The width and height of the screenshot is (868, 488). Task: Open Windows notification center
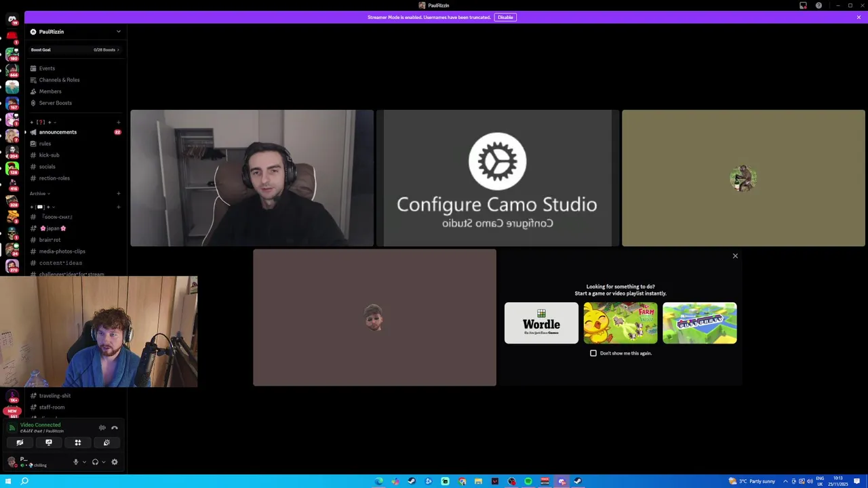click(x=856, y=481)
